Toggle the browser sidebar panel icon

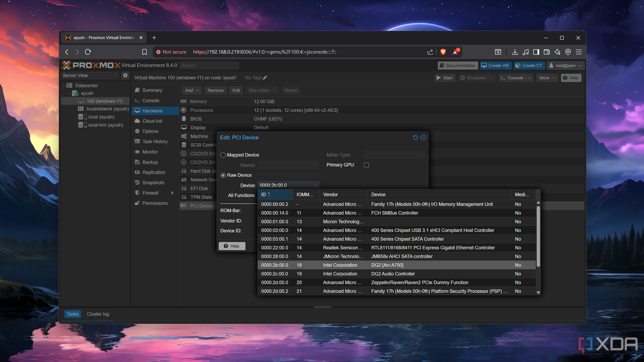point(536,52)
